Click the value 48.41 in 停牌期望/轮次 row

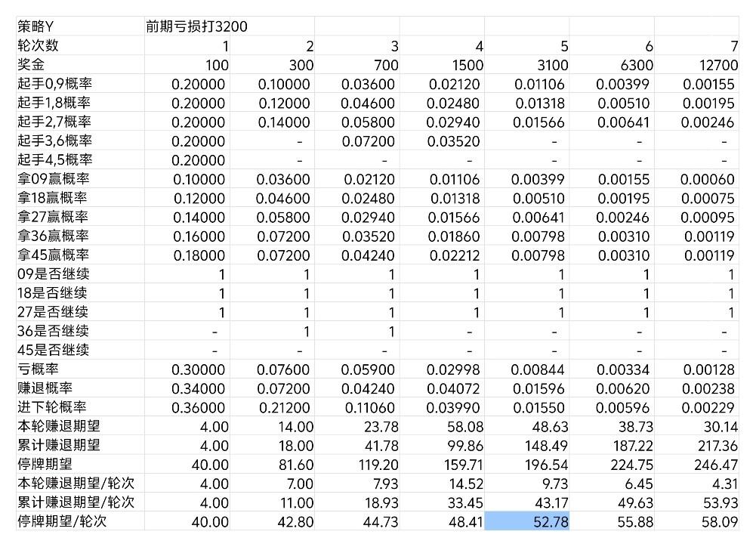click(466, 522)
